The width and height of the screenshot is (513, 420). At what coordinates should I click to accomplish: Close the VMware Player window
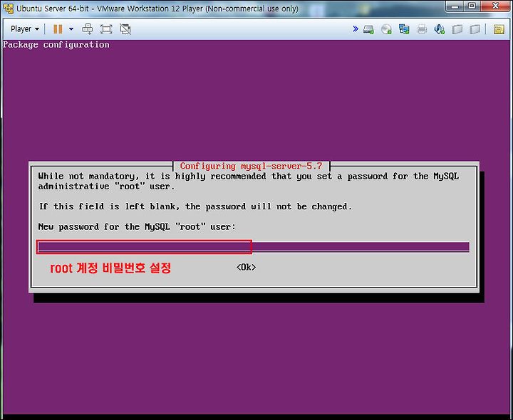click(495, 6)
